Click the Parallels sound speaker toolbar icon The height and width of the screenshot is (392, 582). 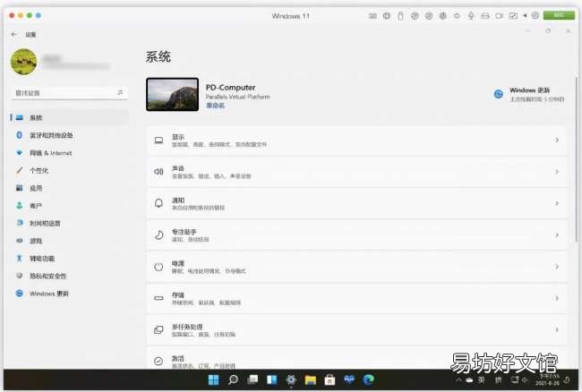(457, 15)
